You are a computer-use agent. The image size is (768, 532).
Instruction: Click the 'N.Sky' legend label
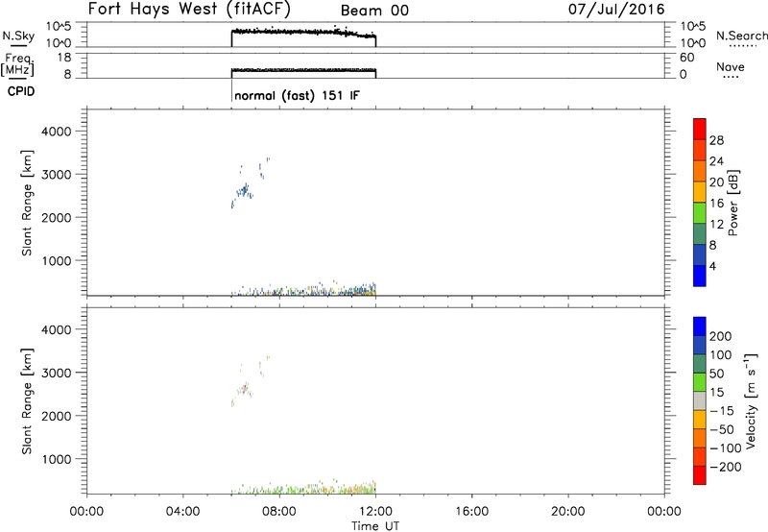pyautogui.click(x=18, y=36)
